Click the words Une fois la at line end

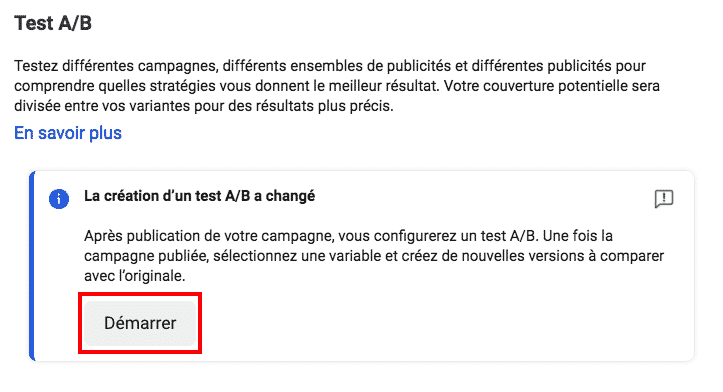578,236
